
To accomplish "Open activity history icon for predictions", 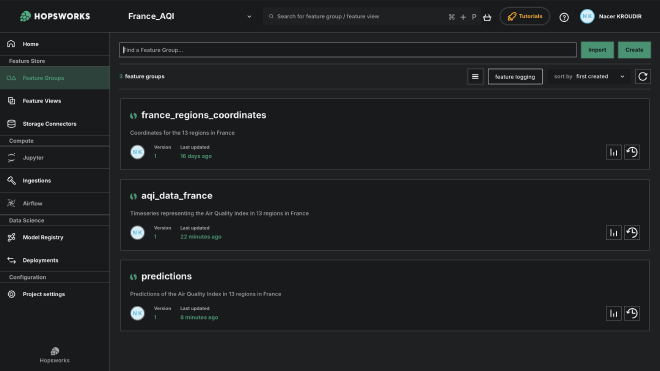I will click(632, 313).
